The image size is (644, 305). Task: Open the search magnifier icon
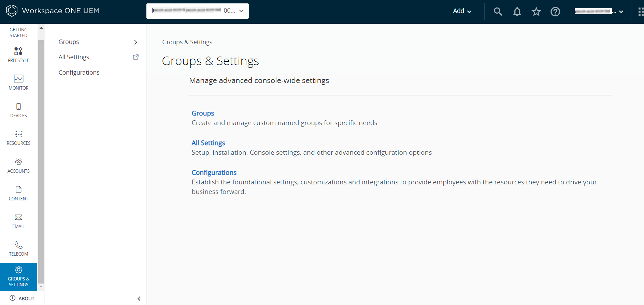click(498, 12)
